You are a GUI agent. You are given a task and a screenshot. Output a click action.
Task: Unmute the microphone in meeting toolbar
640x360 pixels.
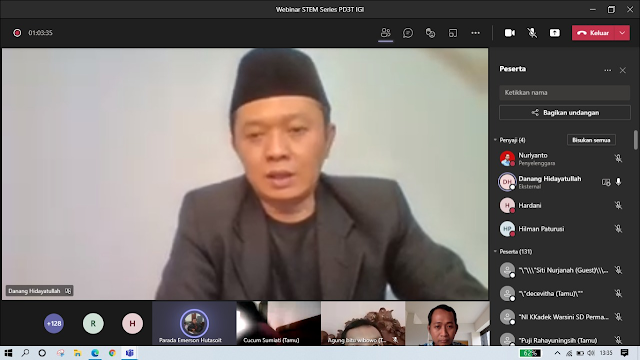(532, 33)
